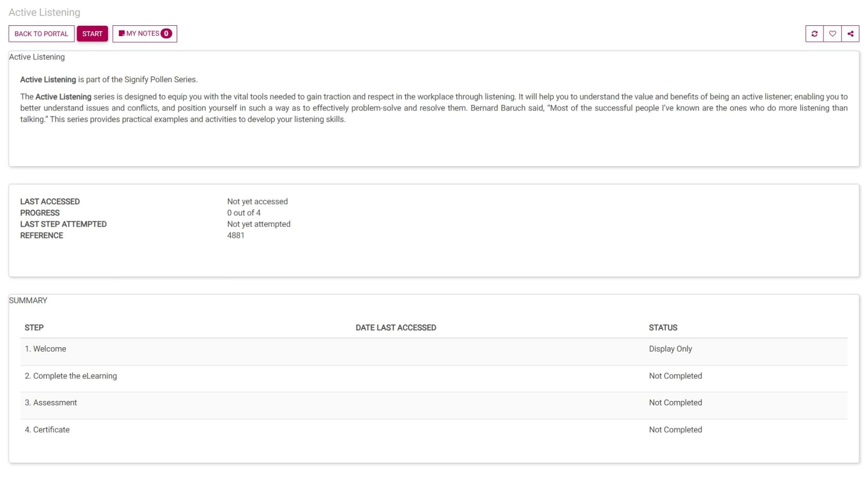Click Not Completed status for eLearning row
Viewport: 868px width, 488px height.
[675, 376]
